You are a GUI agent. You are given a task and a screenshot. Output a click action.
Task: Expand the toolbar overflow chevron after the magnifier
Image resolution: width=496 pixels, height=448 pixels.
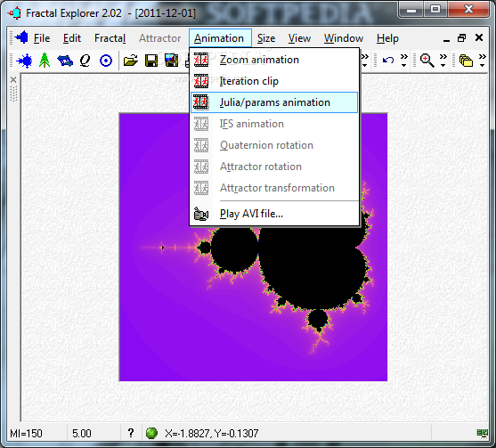point(443,60)
